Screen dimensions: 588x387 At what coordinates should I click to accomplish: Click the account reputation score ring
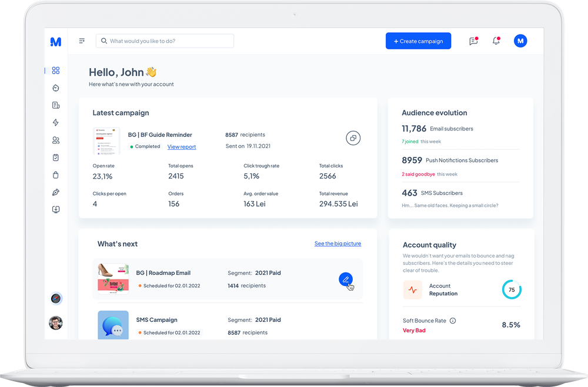click(512, 290)
